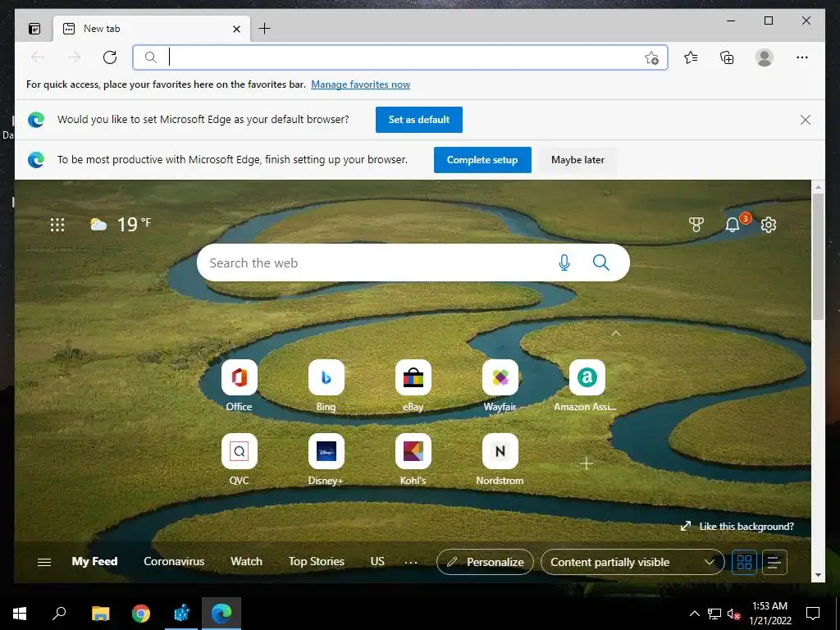Focus the address bar input
840x630 pixels.
point(399,57)
